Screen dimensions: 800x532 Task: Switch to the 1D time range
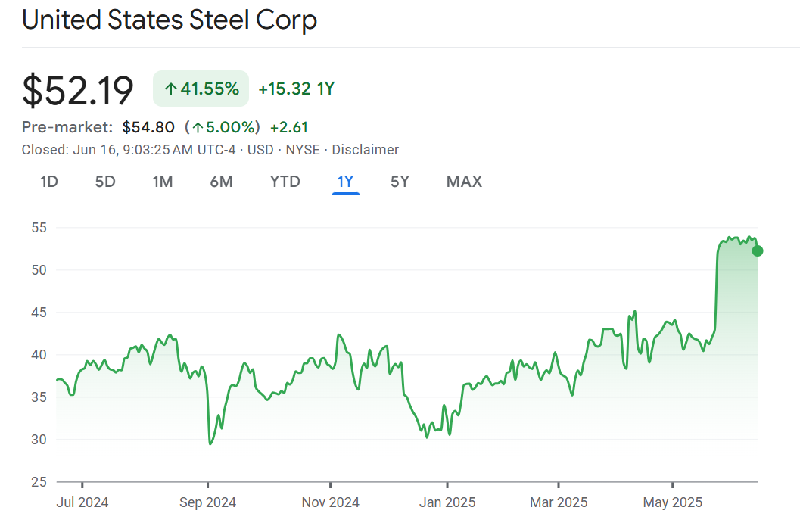49,182
